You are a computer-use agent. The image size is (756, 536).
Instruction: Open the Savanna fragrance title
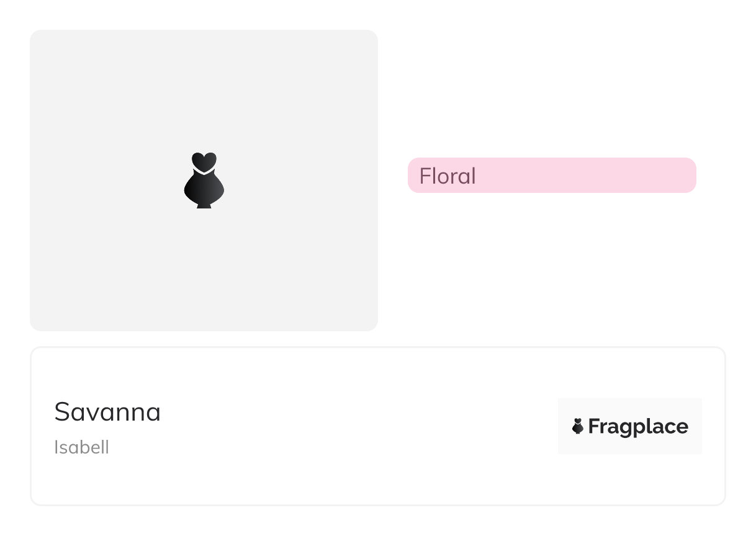tap(107, 412)
